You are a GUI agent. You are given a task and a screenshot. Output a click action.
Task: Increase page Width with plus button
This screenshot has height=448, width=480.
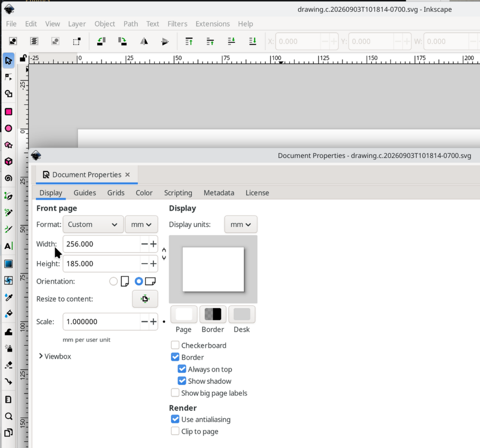[x=153, y=244]
